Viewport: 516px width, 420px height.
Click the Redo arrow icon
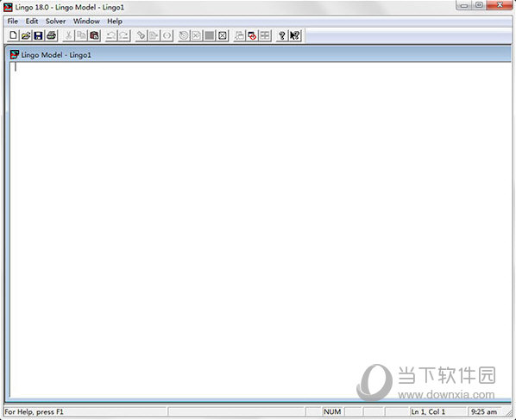click(x=124, y=35)
